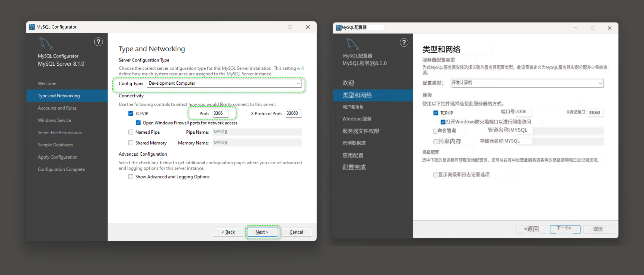Click the Pipe Name field
Image resolution: width=644 pixels, height=275 pixels.
(x=257, y=132)
